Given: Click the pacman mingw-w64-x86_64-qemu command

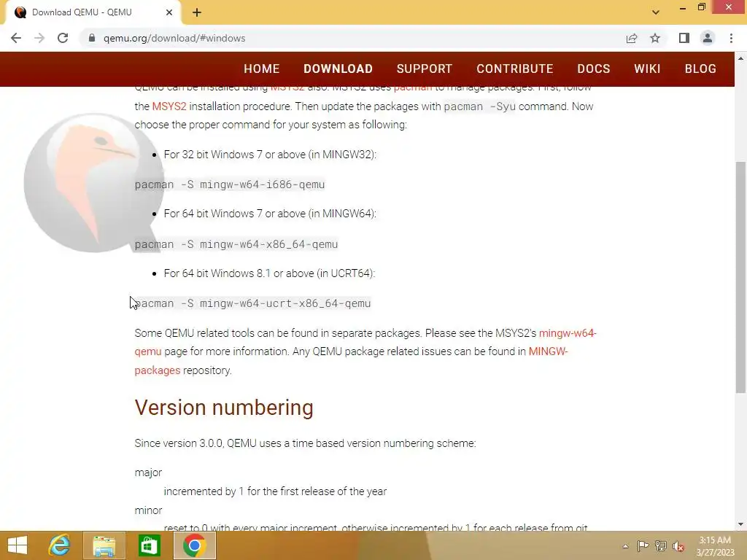Looking at the screenshot, I should (x=236, y=244).
